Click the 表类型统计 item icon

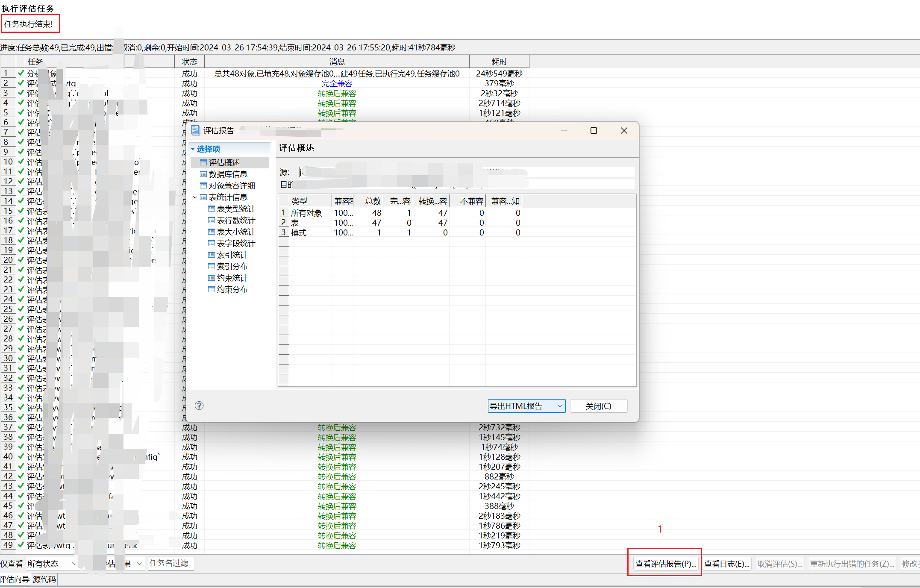(x=212, y=209)
